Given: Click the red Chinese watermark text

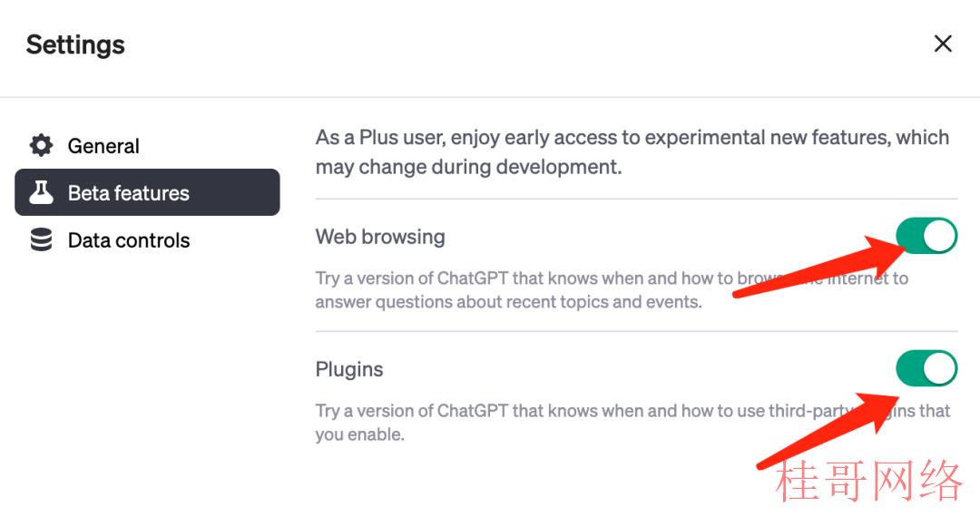Looking at the screenshot, I should (x=868, y=481).
